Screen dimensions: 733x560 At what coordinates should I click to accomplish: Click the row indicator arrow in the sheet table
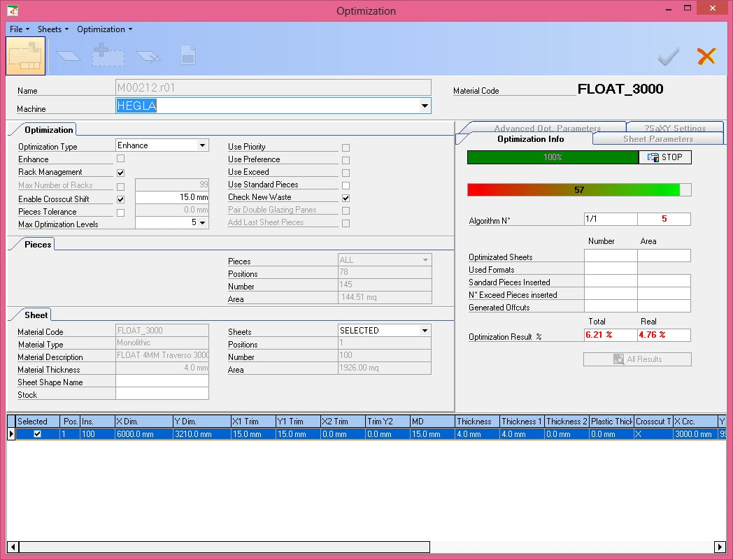tap(11, 433)
